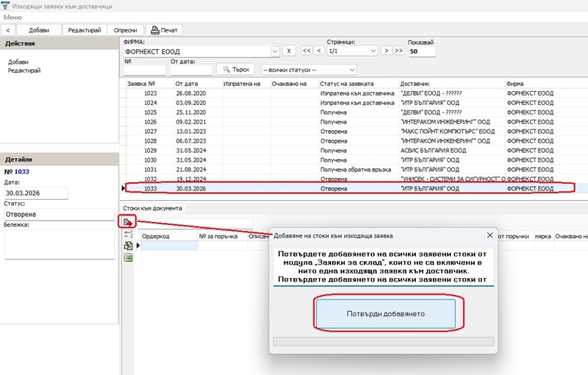588x375 pixels.
Task: Expand the ФИРМА dropdown showing ФОРНЕКСТ ЕООД
Action: [x=274, y=51]
